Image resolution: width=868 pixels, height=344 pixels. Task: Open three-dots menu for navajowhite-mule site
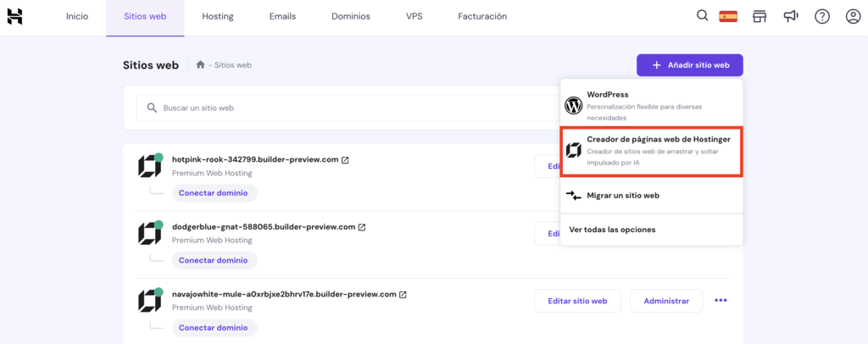coord(721,301)
